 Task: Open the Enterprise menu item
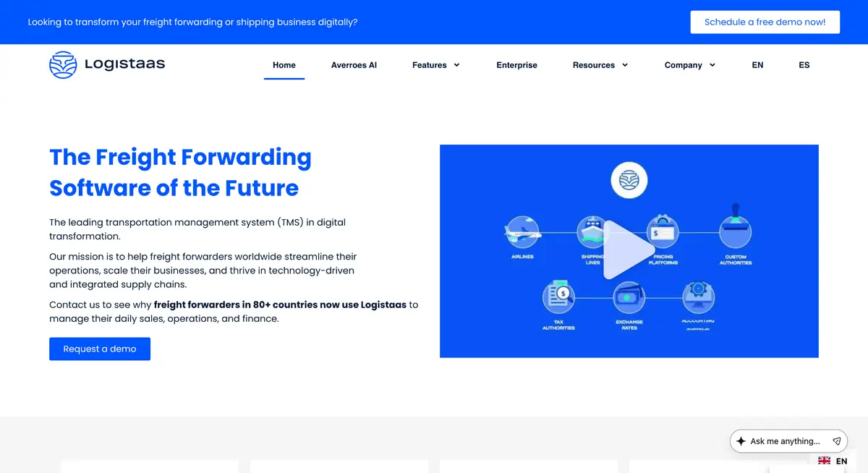pos(516,65)
